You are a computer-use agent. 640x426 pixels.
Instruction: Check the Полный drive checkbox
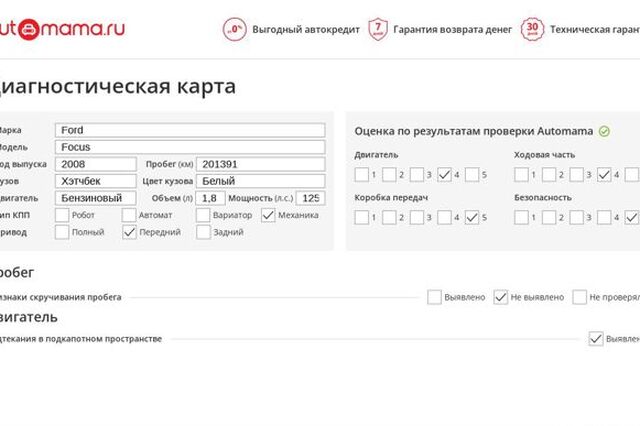pos(62,232)
